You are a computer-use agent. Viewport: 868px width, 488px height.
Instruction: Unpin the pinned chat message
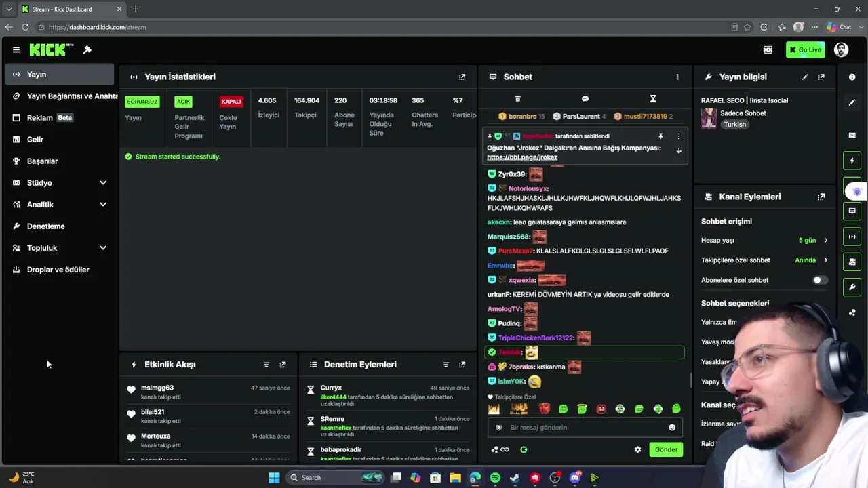tap(660, 136)
